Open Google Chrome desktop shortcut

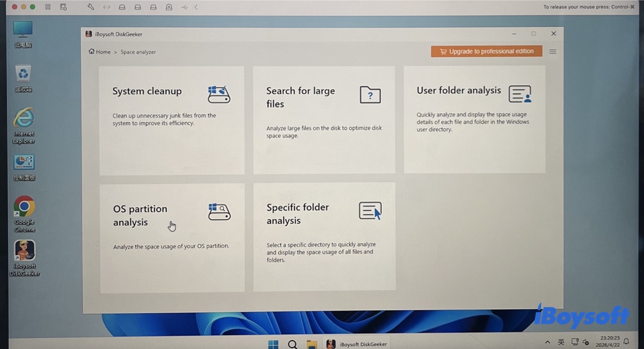click(x=24, y=214)
